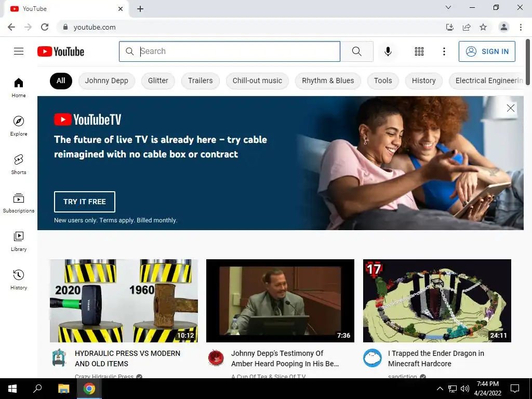Install YouTube app icon in address bar
Viewport: 532px width, 399px height.
coord(450,27)
